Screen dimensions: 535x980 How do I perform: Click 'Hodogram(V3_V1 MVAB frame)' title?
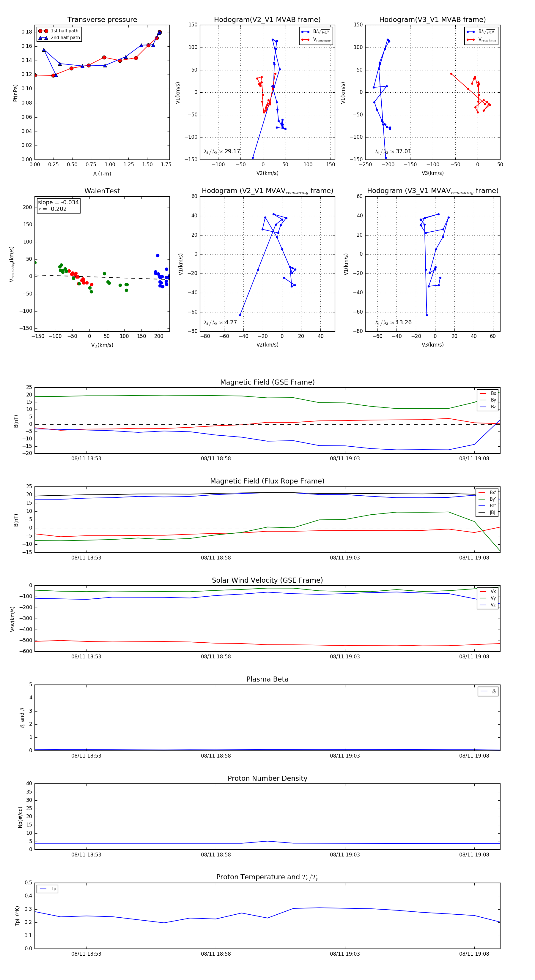[x=432, y=20]
